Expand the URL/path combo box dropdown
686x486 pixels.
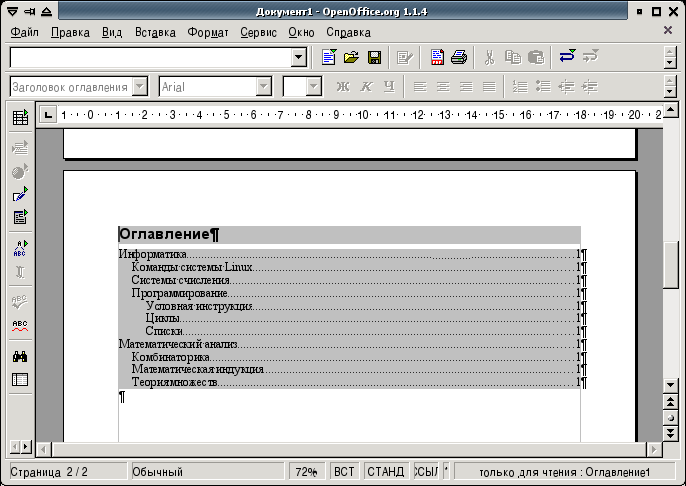click(x=297, y=57)
